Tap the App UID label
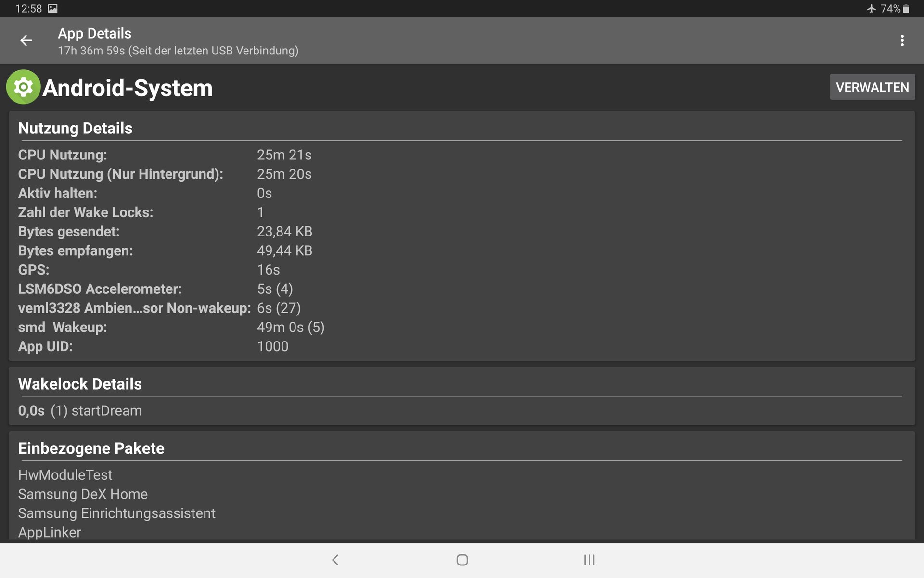The height and width of the screenshot is (578, 924). (x=45, y=346)
